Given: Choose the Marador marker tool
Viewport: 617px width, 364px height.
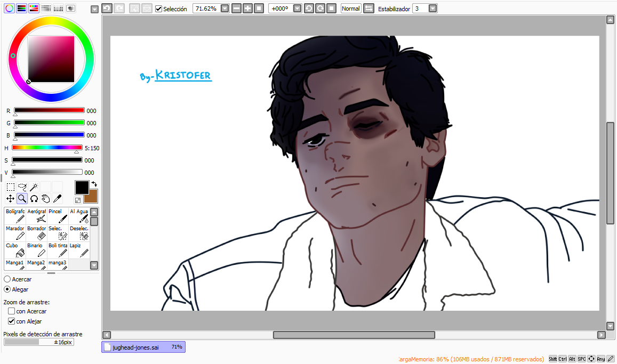Looking at the screenshot, I should pyautogui.click(x=15, y=233).
